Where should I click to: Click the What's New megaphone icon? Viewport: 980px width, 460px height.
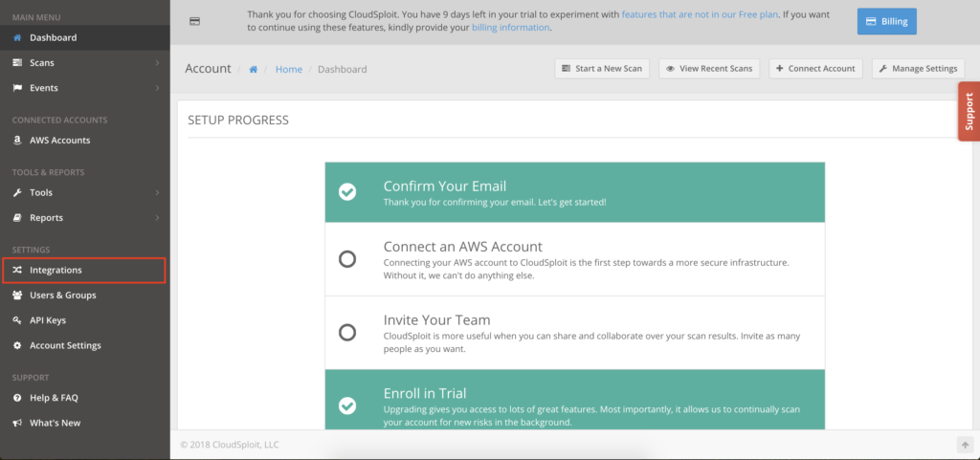[x=18, y=423]
